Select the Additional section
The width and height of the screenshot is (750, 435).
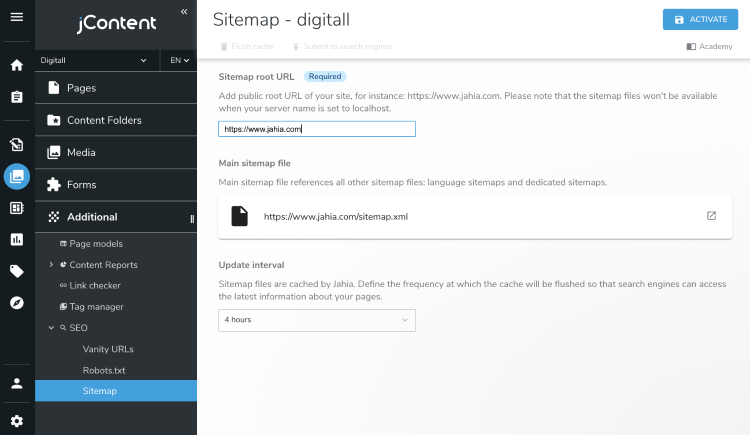(116, 217)
